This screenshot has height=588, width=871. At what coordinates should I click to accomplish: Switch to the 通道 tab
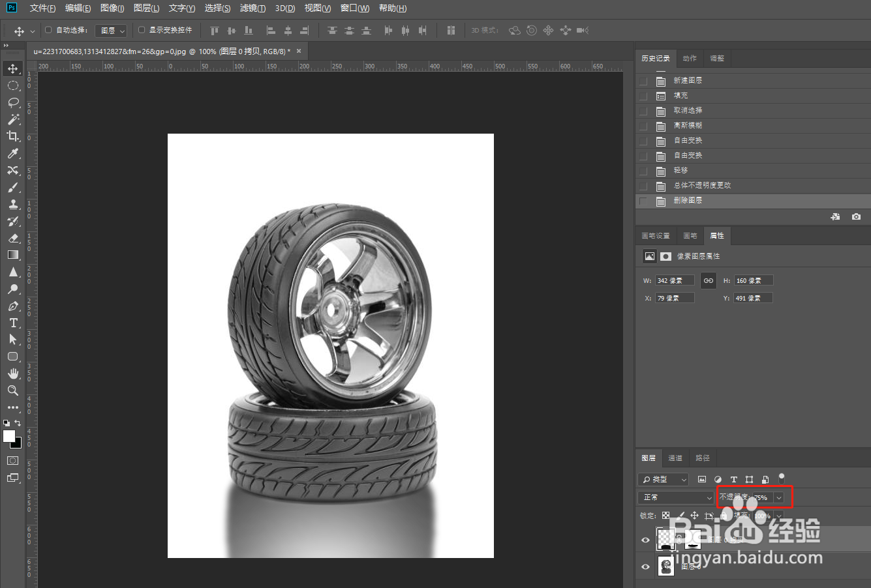[675, 458]
